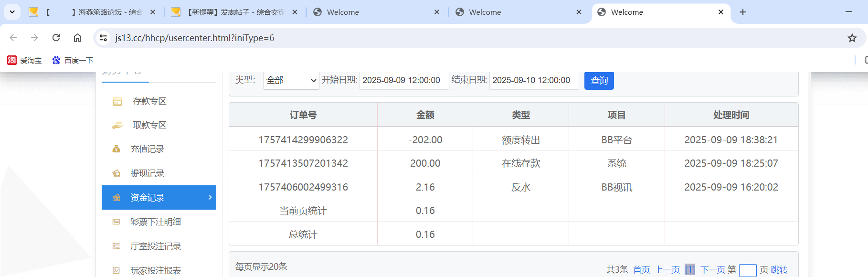Click the 开始日期 date field
The width and height of the screenshot is (868, 277).
404,80
